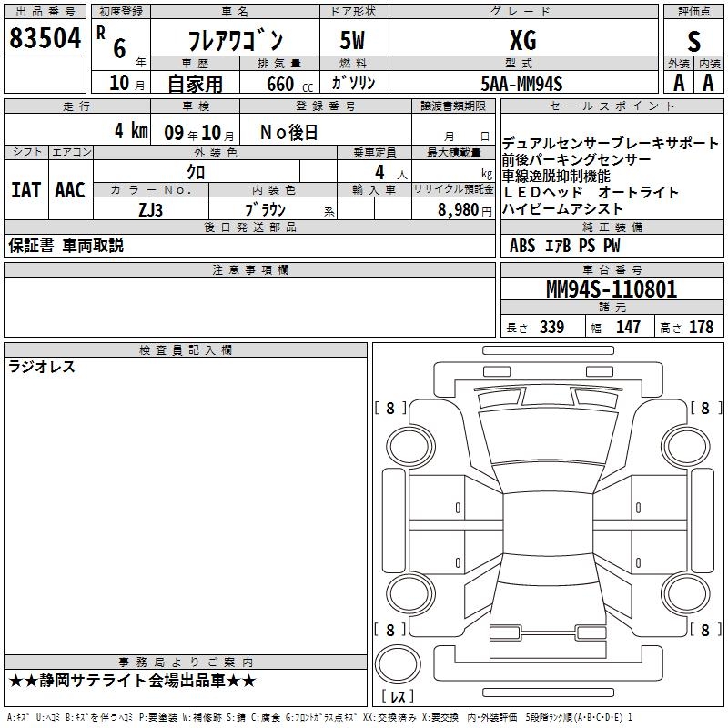Select the shift type IAT
Image resolution: width=728 pixels, height=728 pixels.
(x=26, y=190)
